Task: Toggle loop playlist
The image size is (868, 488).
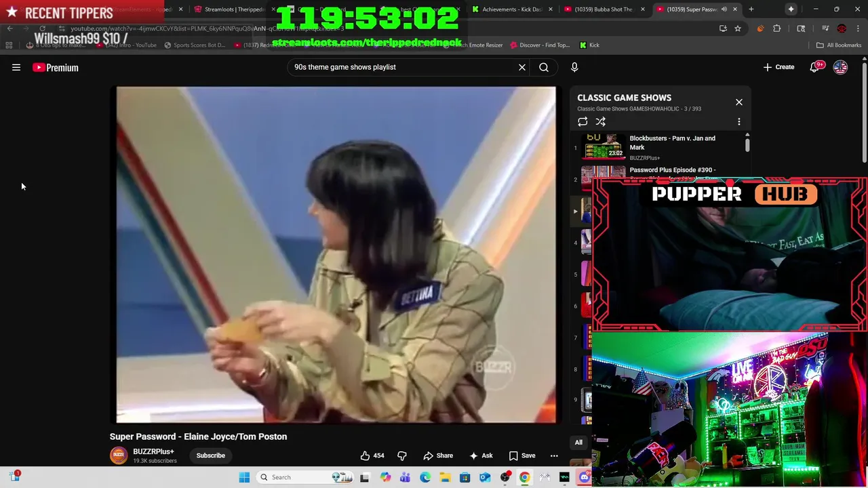Action: [x=583, y=122]
